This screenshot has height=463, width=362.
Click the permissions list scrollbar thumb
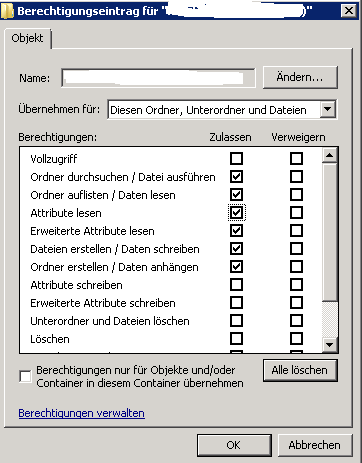click(x=330, y=232)
